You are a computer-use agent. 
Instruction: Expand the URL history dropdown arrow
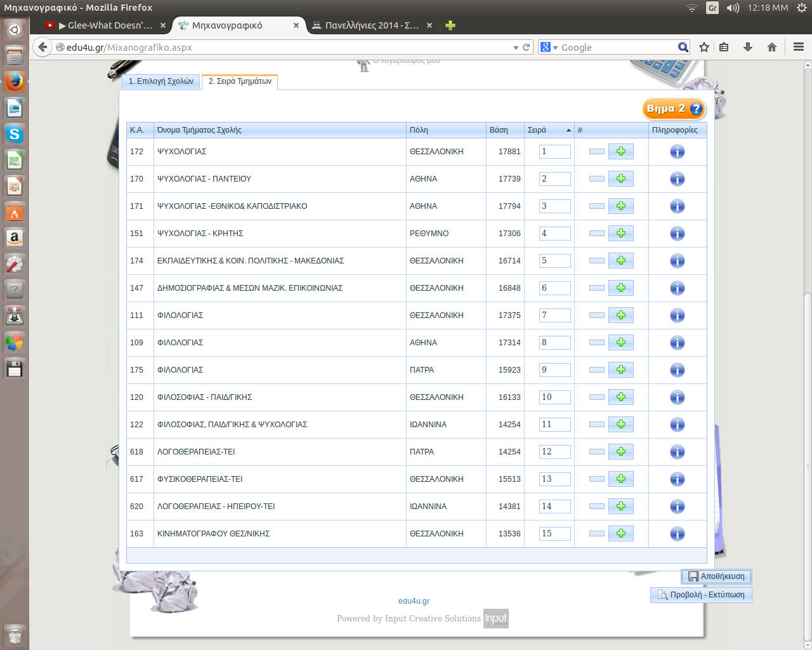click(516, 48)
